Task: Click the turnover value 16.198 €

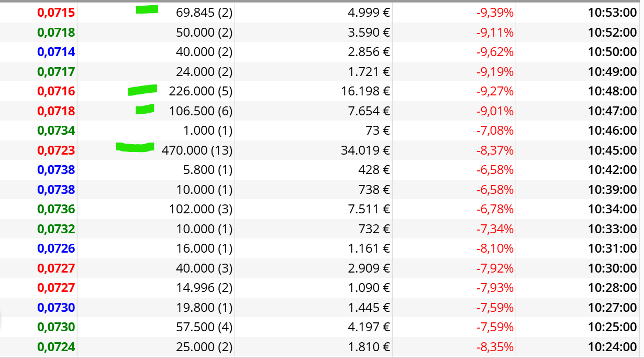Action: (364, 91)
